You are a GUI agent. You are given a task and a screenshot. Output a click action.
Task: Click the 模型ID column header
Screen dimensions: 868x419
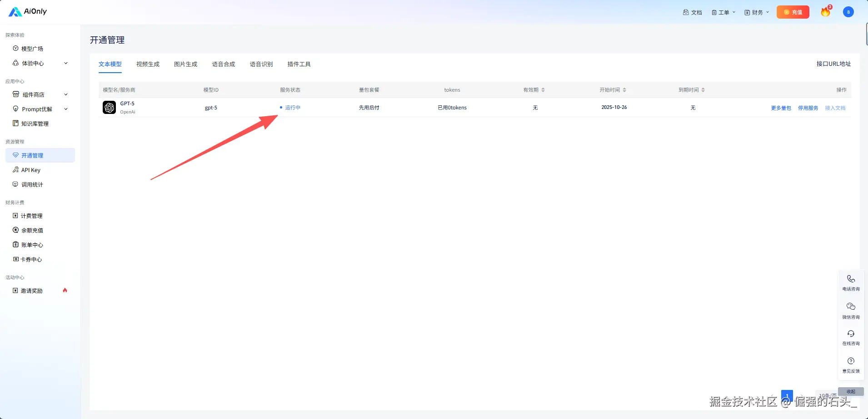pyautogui.click(x=211, y=90)
